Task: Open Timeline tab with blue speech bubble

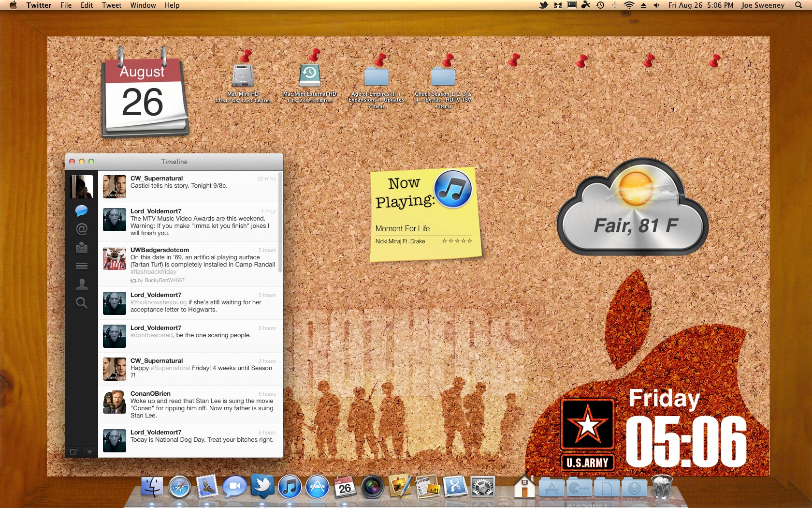Action: pyautogui.click(x=81, y=210)
